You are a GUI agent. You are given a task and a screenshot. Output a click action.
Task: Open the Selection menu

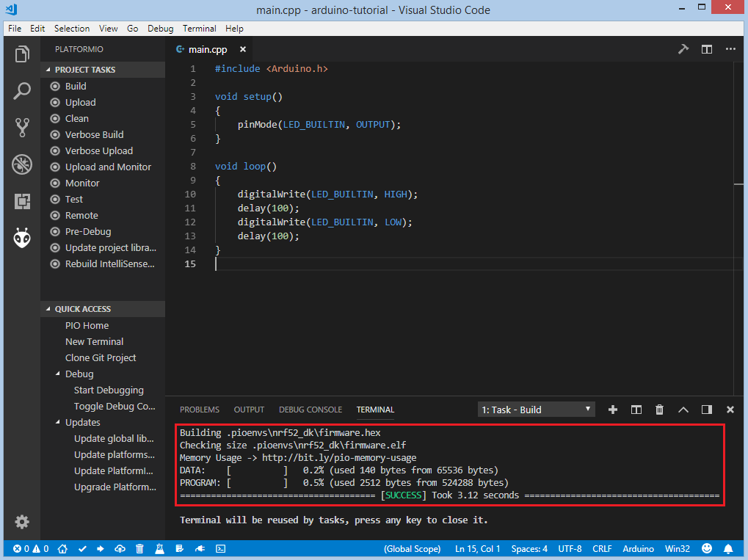[x=71, y=29]
